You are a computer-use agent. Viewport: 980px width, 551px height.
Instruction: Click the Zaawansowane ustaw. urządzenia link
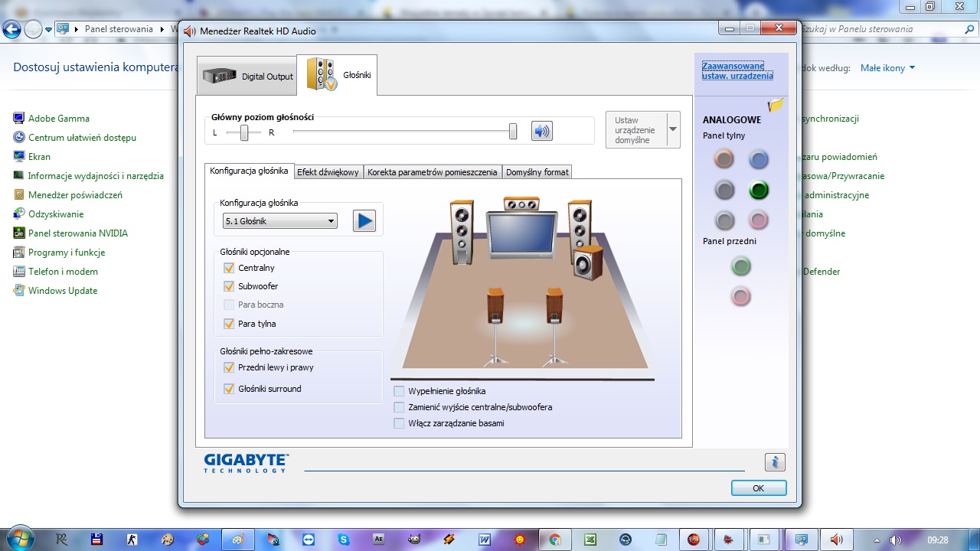[x=737, y=71]
